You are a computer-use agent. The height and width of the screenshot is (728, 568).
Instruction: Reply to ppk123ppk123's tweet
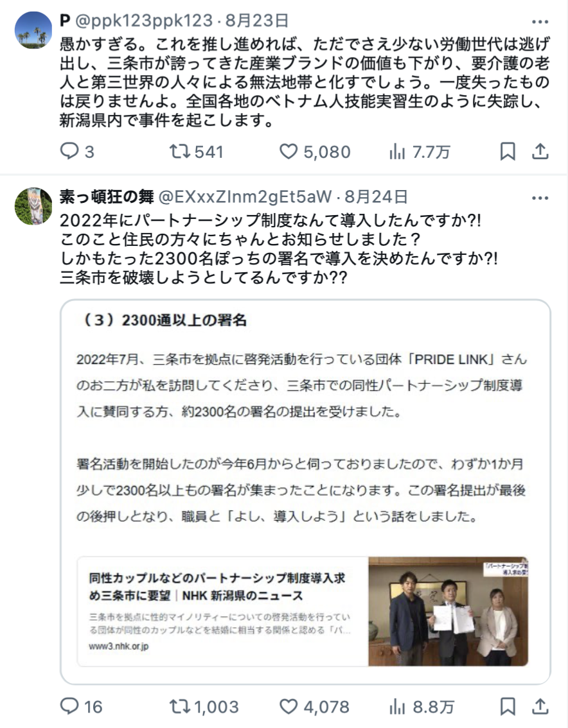[77, 152]
